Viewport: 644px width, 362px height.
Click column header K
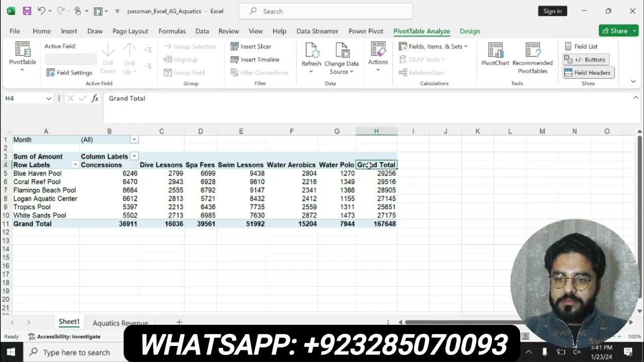pos(477,131)
